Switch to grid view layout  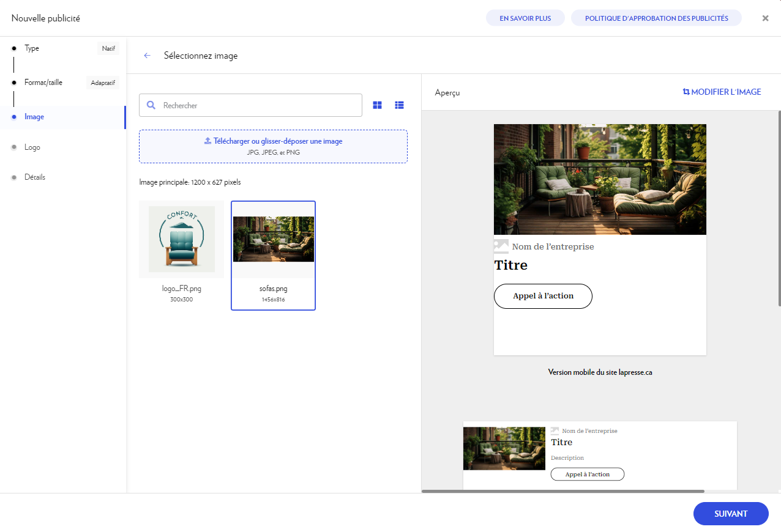coord(377,105)
